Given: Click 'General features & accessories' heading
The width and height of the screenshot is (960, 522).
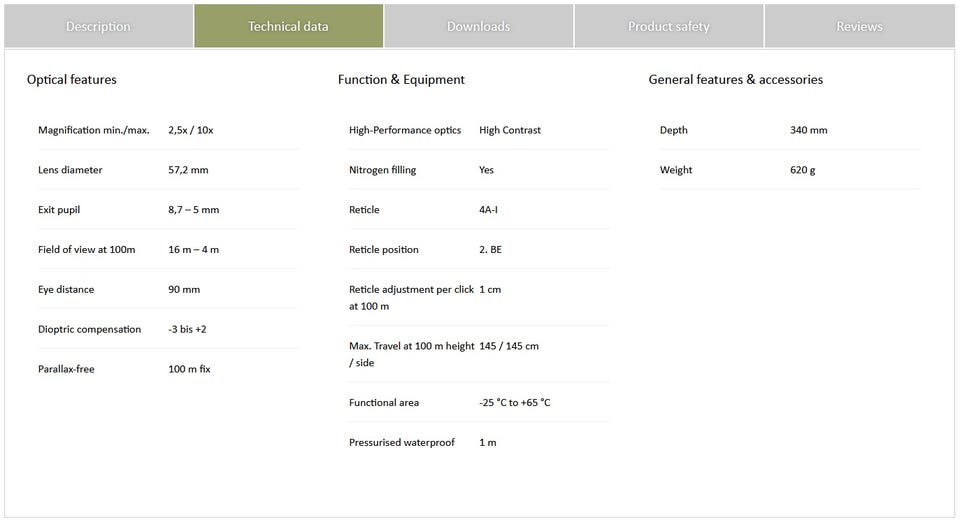Looking at the screenshot, I should 735,80.
